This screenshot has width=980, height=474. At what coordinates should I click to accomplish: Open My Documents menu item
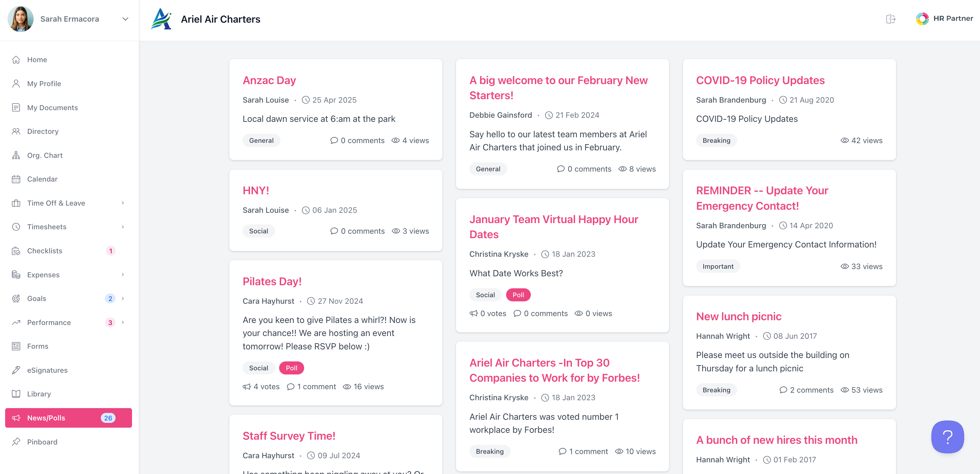pos(52,108)
